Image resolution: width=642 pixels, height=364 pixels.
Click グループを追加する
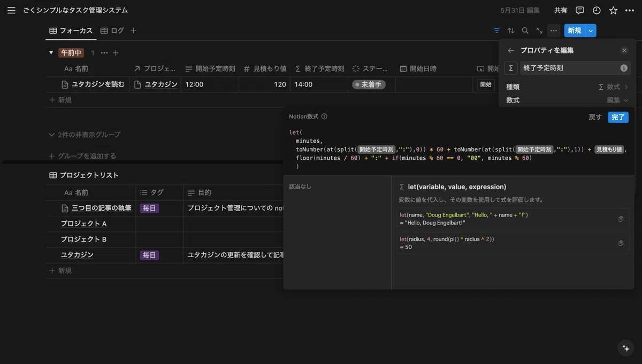pos(82,156)
